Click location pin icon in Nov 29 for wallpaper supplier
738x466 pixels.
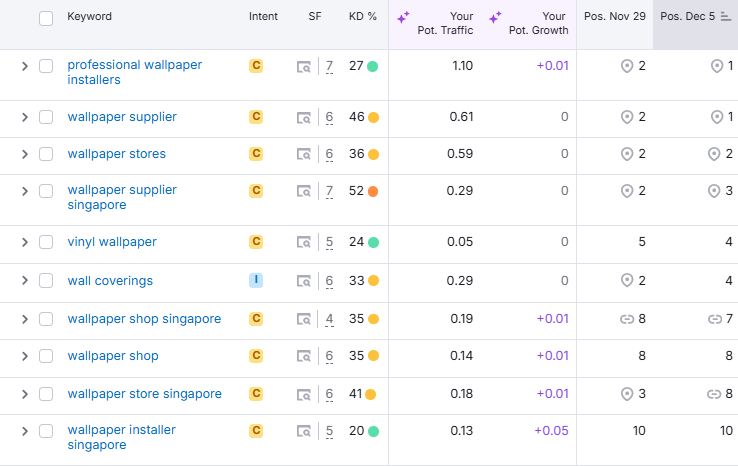click(x=627, y=117)
